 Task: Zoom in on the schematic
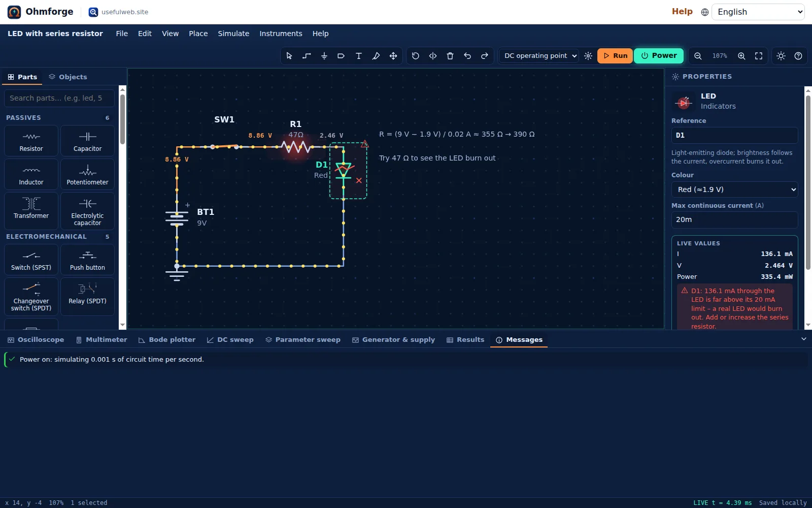click(741, 56)
